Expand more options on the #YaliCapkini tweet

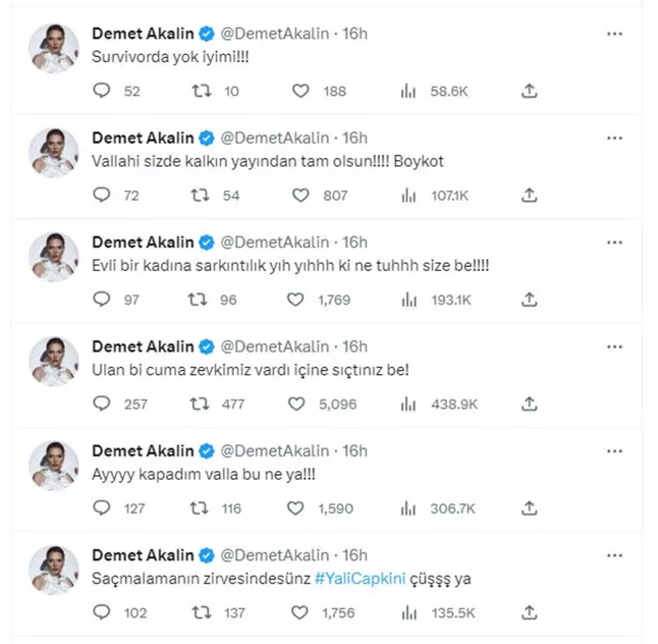click(x=614, y=555)
